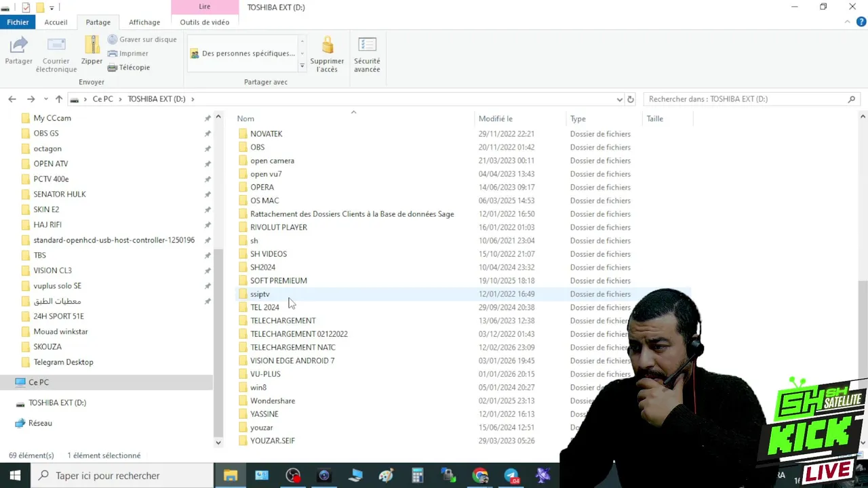Open Telegram from the taskbar
The height and width of the screenshot is (488, 868).
[511, 475]
